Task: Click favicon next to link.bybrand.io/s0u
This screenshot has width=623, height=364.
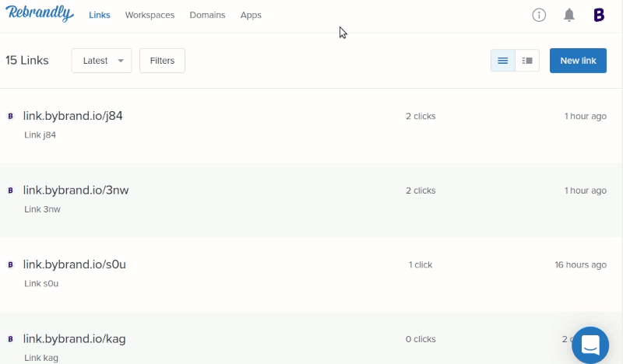Action: [11, 264]
